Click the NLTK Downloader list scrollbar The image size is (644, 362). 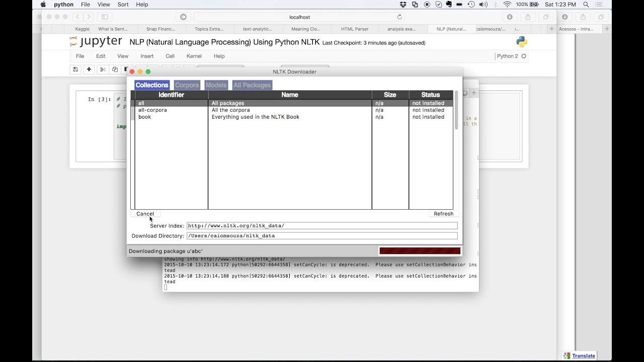click(x=456, y=111)
